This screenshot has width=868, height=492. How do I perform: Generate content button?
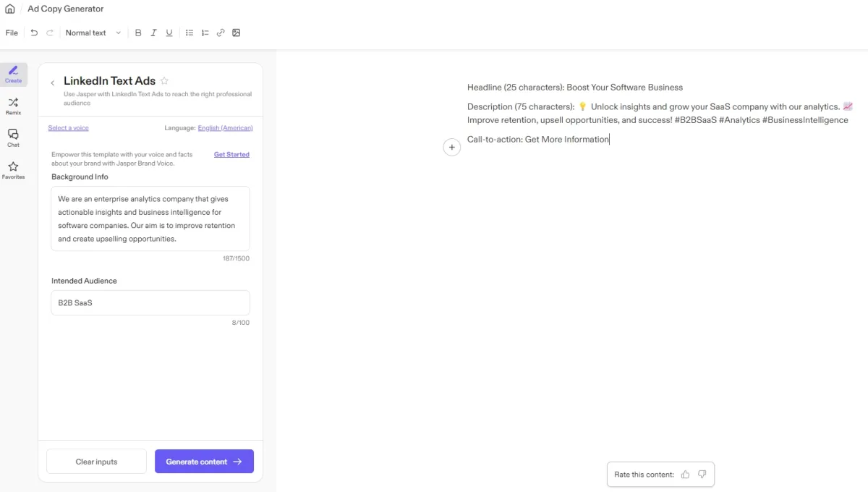click(204, 462)
